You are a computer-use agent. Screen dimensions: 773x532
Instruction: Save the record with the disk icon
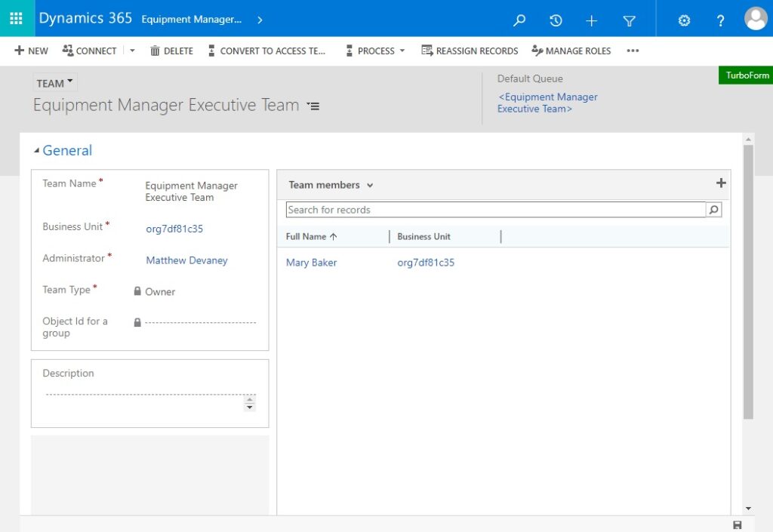[736, 524]
